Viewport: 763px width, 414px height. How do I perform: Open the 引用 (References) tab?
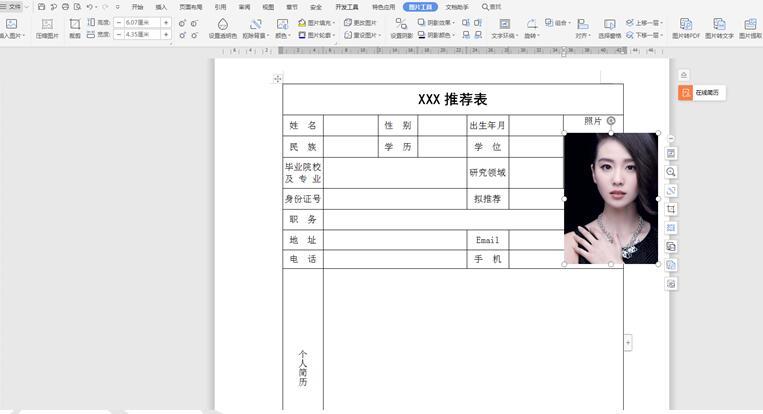tap(220, 7)
